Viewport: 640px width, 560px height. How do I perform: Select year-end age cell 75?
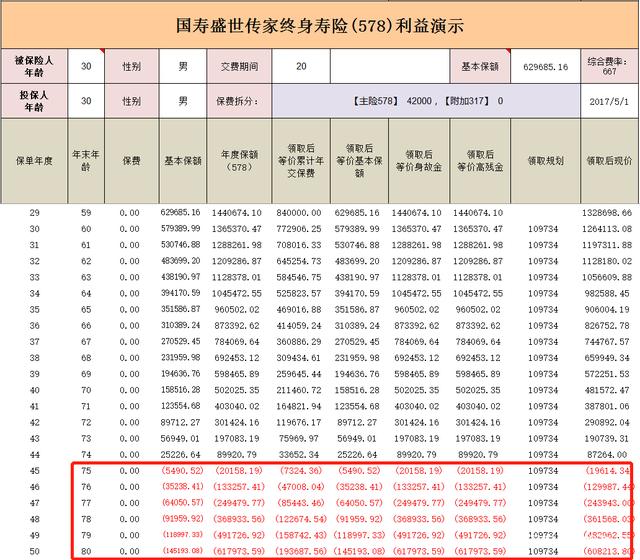[x=86, y=471]
